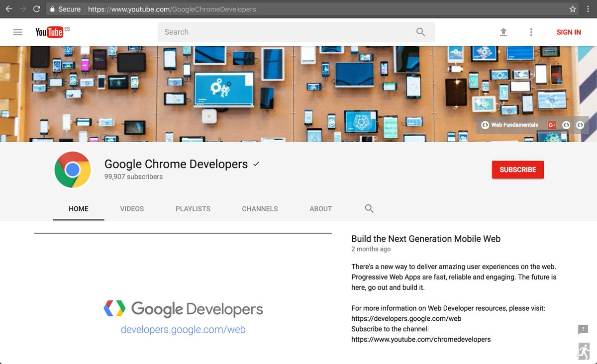
Task: Click the running-man exit icon
Action: point(583,351)
